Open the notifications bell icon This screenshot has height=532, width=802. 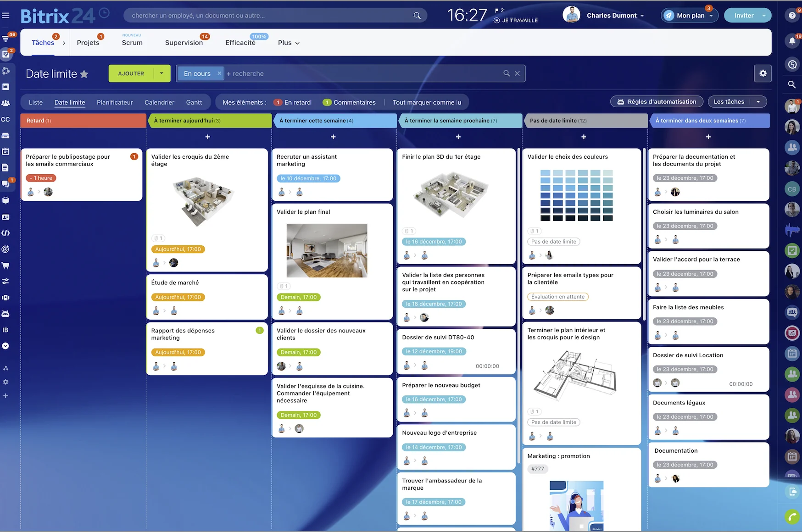click(x=792, y=41)
